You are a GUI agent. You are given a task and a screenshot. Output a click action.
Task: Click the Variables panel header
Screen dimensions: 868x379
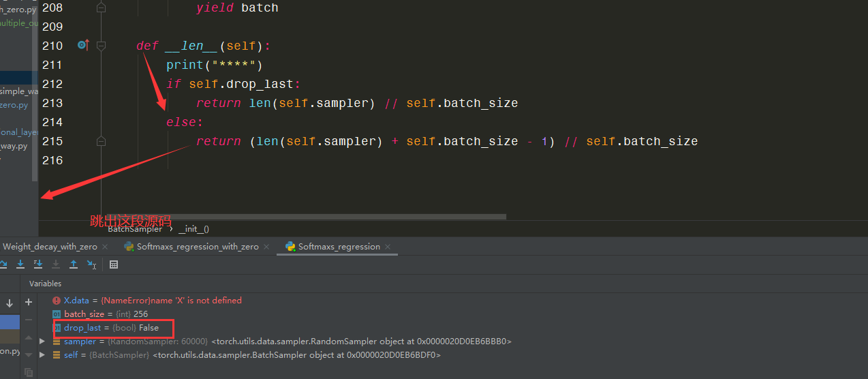45,284
